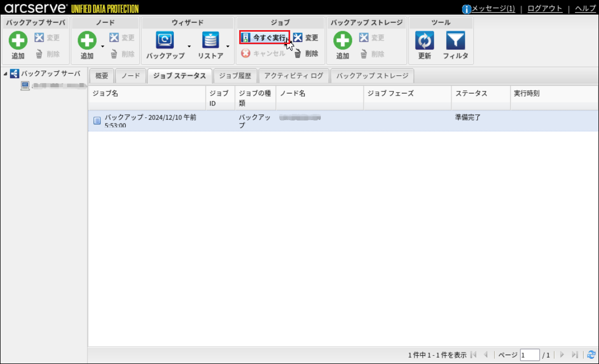Run the job now (今すぐ実行)
This screenshot has width=599, height=364.
point(264,37)
